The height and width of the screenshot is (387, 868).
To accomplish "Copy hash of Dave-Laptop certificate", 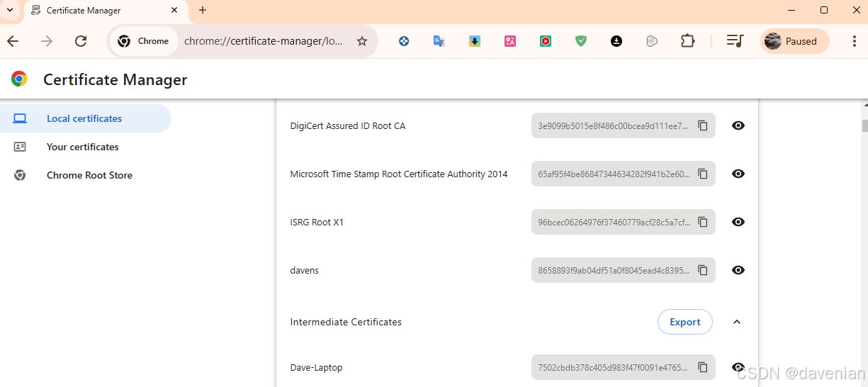I will (703, 367).
